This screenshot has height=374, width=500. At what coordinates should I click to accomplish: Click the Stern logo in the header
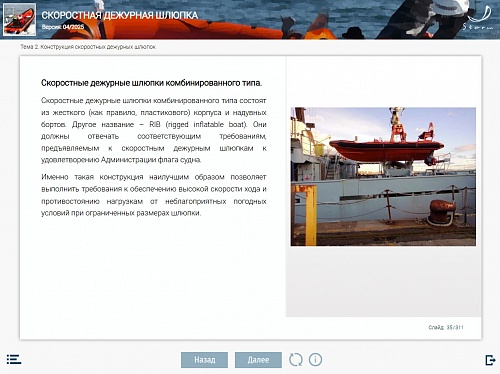tap(478, 19)
